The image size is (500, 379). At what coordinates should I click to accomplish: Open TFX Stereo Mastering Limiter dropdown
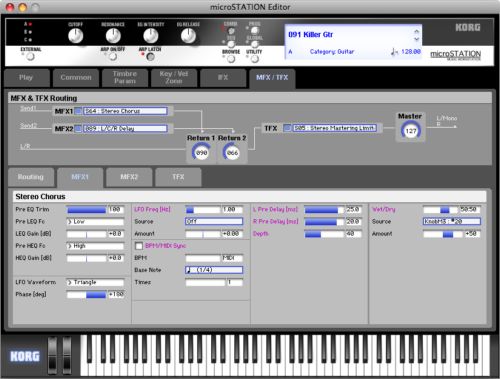(x=335, y=128)
